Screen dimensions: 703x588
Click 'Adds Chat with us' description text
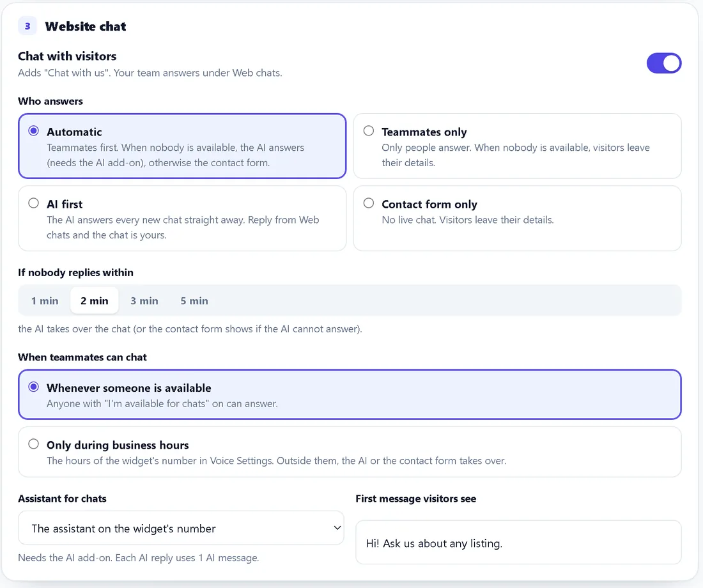pyautogui.click(x=150, y=73)
